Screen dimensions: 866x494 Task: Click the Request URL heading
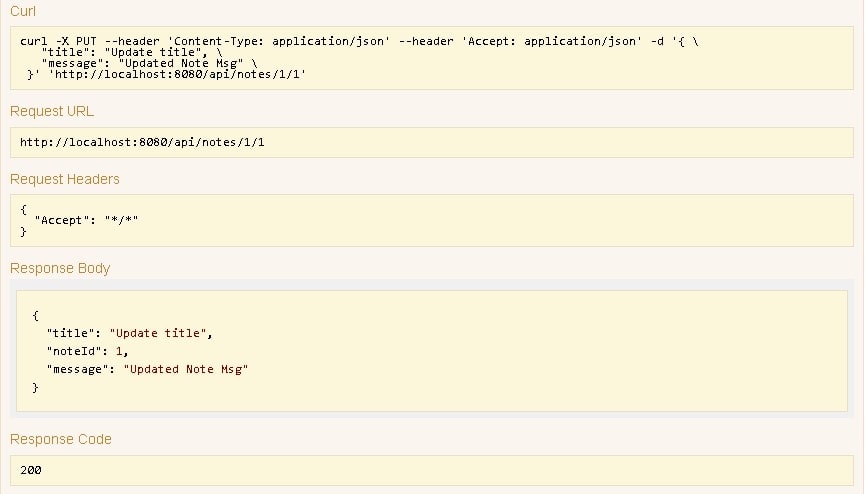click(52, 111)
